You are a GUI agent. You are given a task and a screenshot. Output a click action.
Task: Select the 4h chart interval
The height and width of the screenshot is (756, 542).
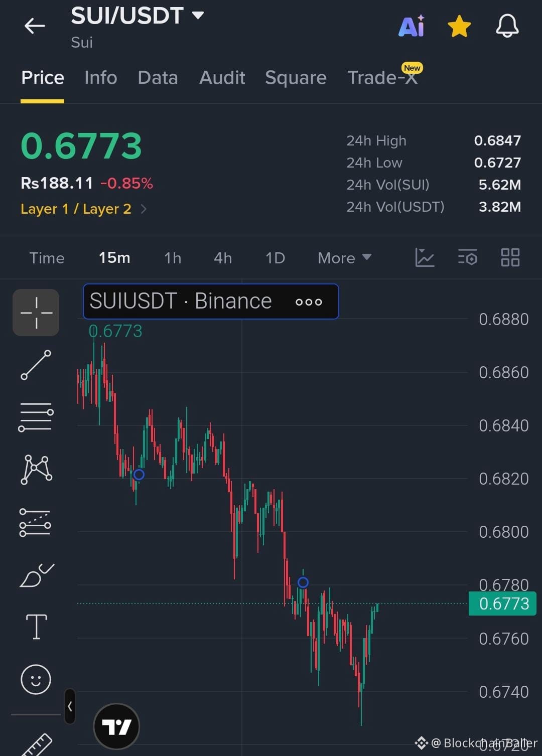tap(223, 258)
